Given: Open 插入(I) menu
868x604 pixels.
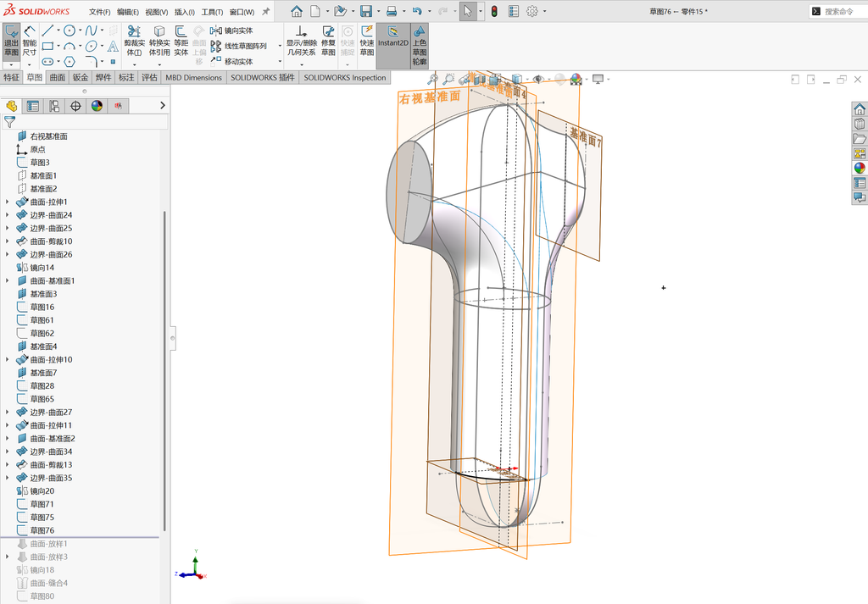Looking at the screenshot, I should pos(184,12).
